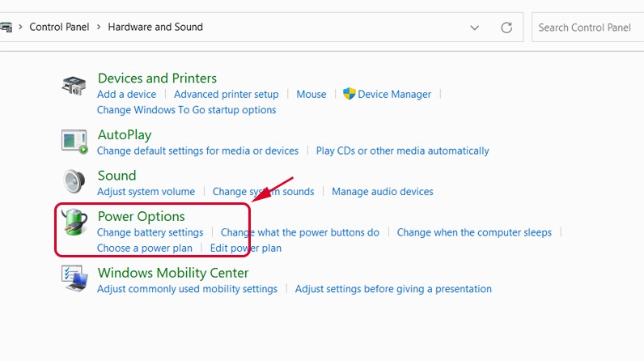The image size is (644, 361).
Task: Navigate to Control Panel breadcrumb
Action: 59,27
